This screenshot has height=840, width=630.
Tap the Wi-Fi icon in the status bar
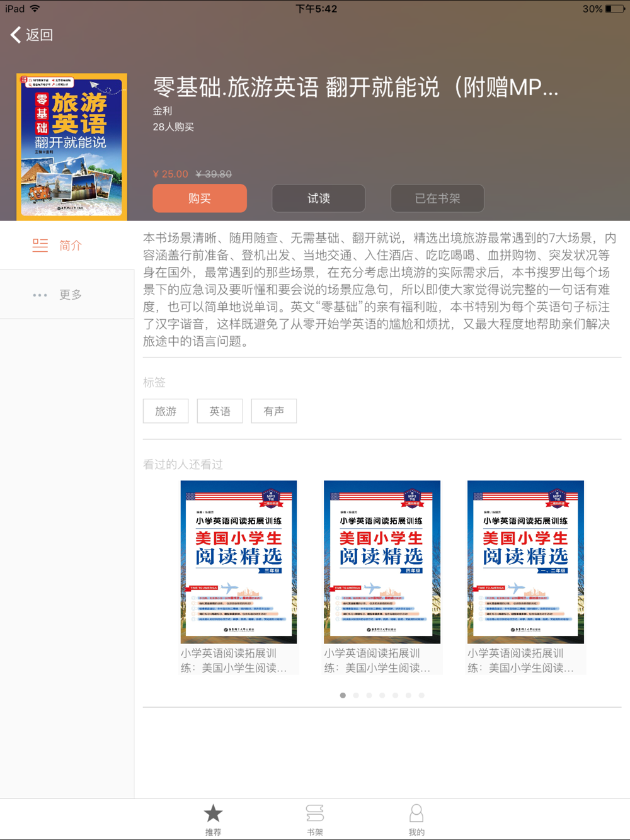(x=35, y=9)
